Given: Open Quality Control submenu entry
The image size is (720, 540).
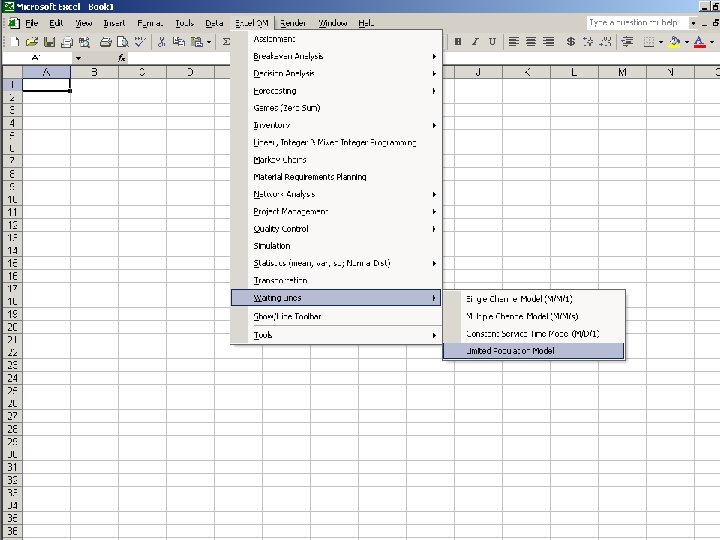Looking at the screenshot, I should coord(336,229).
